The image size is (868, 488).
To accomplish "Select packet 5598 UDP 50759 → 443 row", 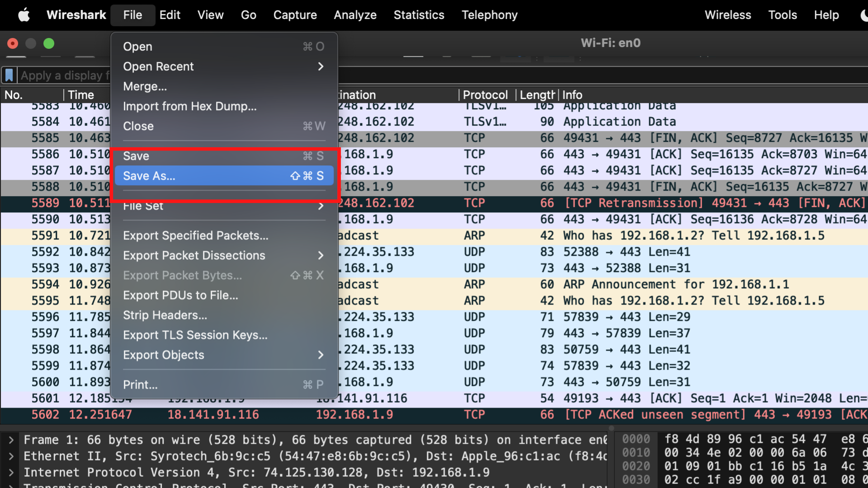I will pos(603,349).
